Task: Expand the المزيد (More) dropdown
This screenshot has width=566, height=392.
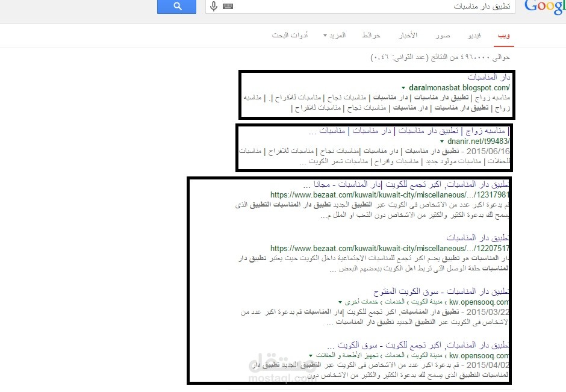Action: 334,36
